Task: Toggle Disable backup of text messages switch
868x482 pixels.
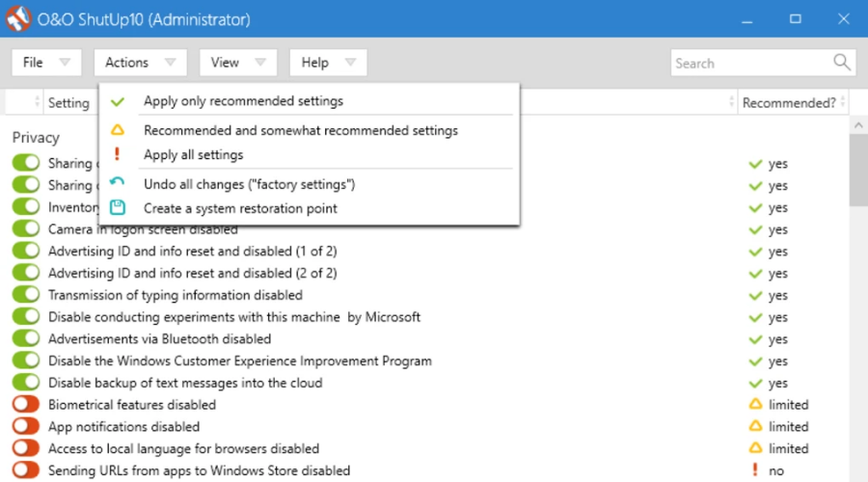Action: point(26,382)
